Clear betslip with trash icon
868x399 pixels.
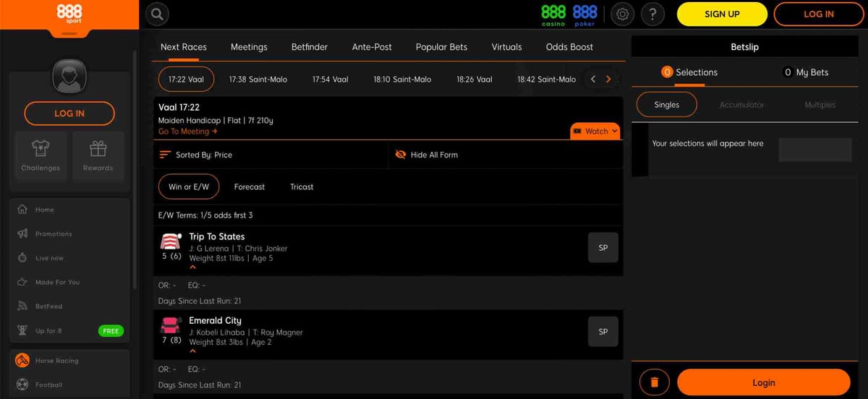click(x=655, y=382)
